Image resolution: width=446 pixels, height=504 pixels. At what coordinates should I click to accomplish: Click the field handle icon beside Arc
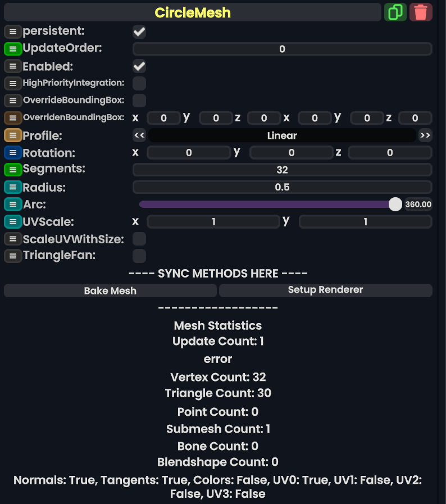tap(12, 204)
